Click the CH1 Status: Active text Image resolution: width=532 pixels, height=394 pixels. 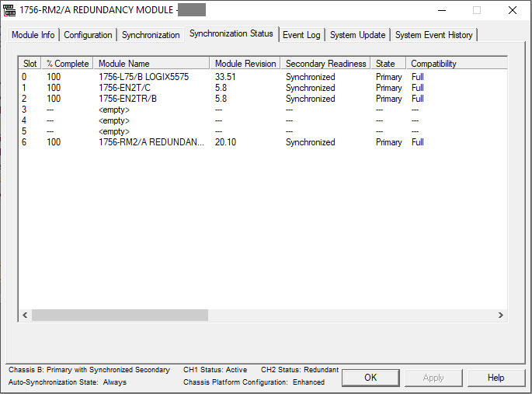pyautogui.click(x=215, y=370)
